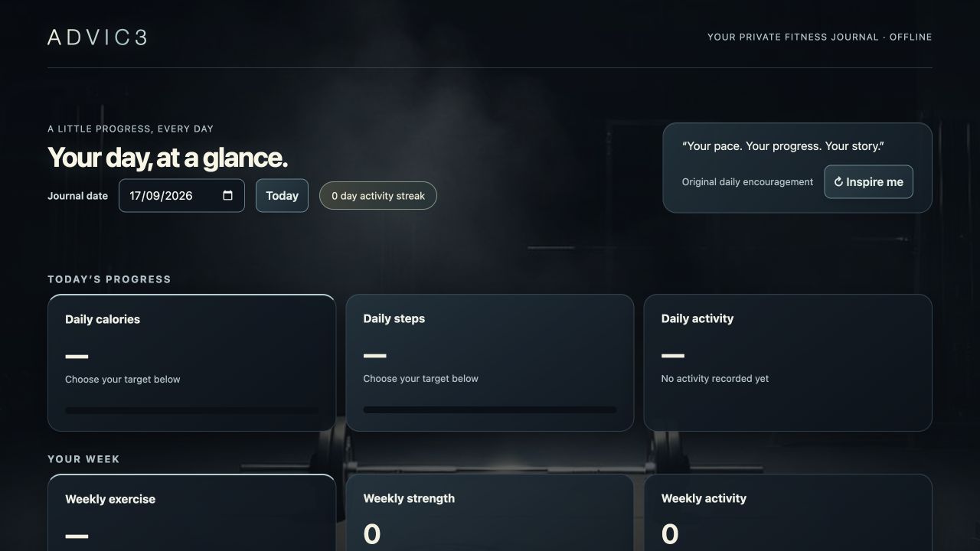Click the 'A little progress, every day' tagline
Viewport: 980px width, 551px height.
(131, 129)
